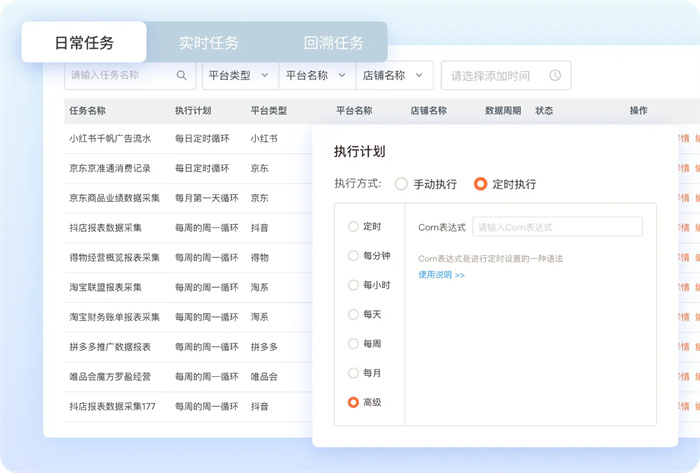
Task: Click the 请输入任务名称 search box
Action: click(120, 75)
